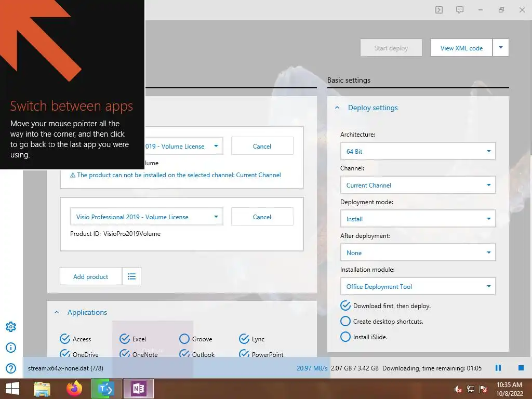Screen dimensions: 532x399
Task: Uncheck the PowerPoint application
Action: click(244, 353)
